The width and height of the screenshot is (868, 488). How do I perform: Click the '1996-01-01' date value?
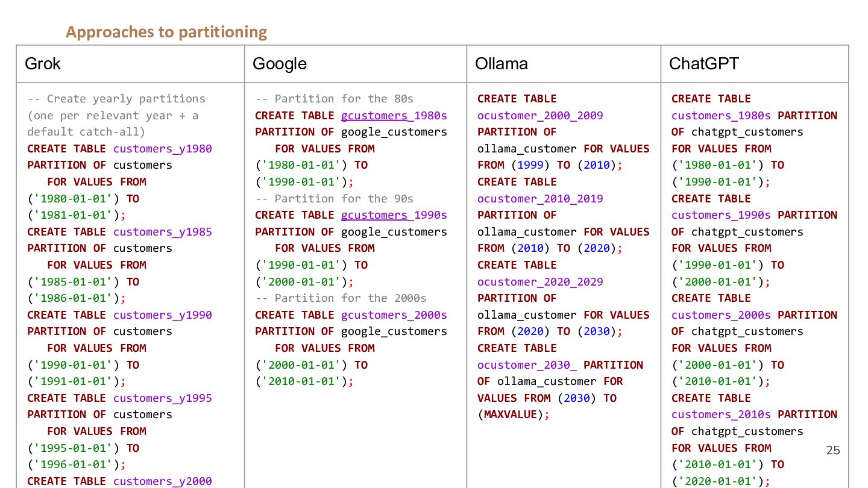tap(74, 465)
